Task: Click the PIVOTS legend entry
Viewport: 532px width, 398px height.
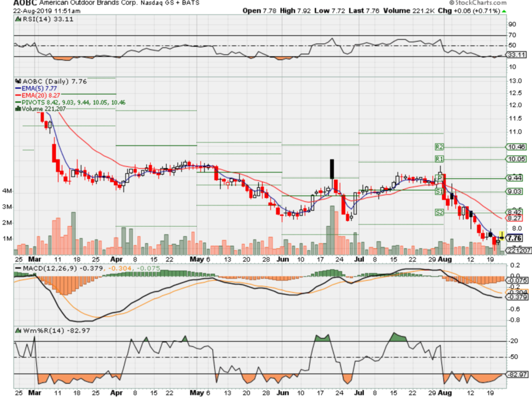Action: [73, 102]
